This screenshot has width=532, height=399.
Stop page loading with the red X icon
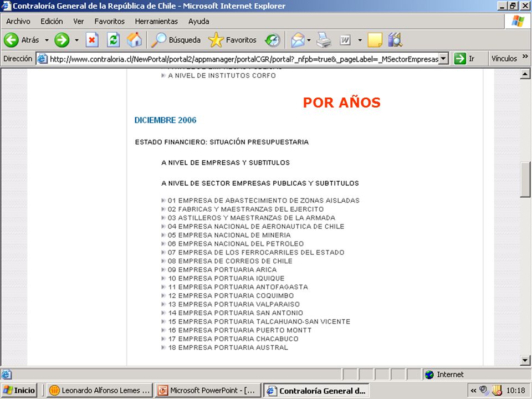pyautogui.click(x=92, y=40)
